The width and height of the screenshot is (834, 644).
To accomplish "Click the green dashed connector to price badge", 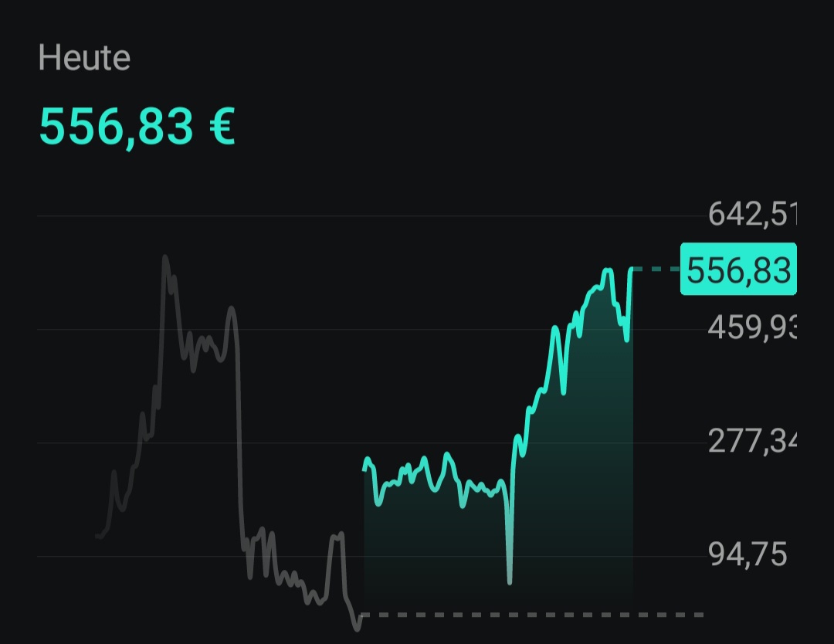I will tap(656, 269).
